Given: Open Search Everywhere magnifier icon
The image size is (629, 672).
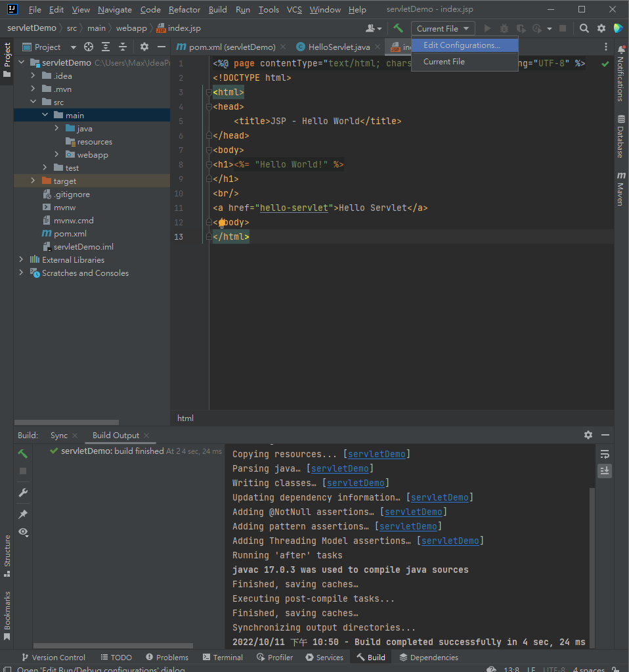Looking at the screenshot, I should coord(584,28).
